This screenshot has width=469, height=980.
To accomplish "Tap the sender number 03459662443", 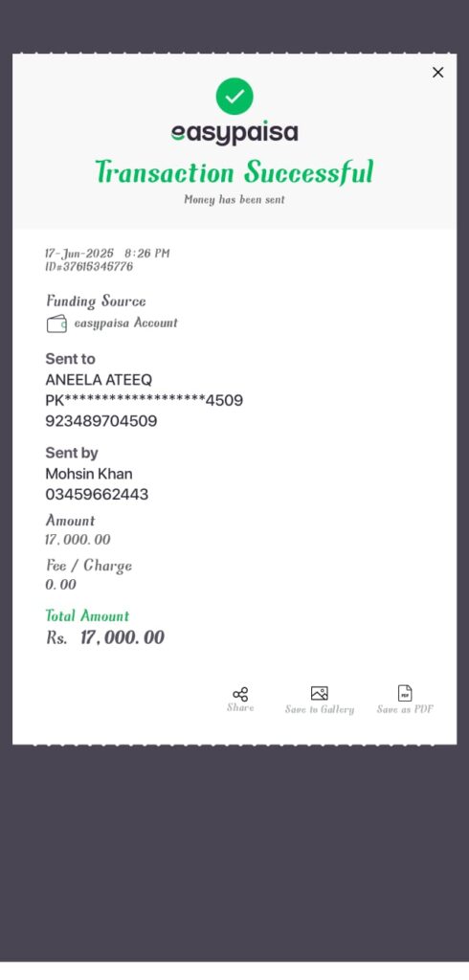I will click(97, 495).
